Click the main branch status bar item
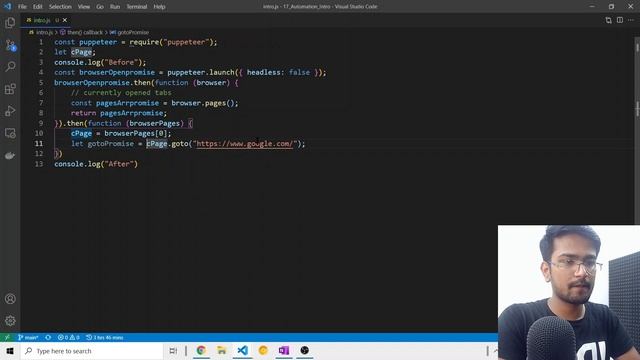 [x=28, y=338]
